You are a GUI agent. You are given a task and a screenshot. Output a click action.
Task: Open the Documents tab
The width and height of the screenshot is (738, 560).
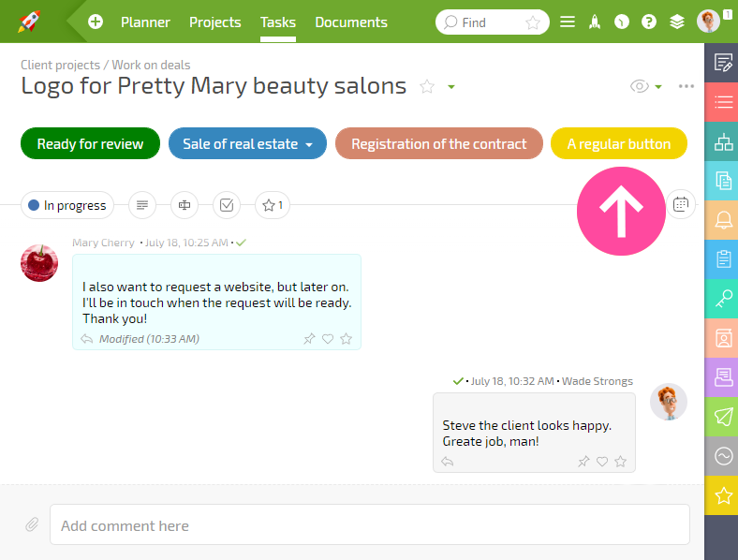coord(351,22)
